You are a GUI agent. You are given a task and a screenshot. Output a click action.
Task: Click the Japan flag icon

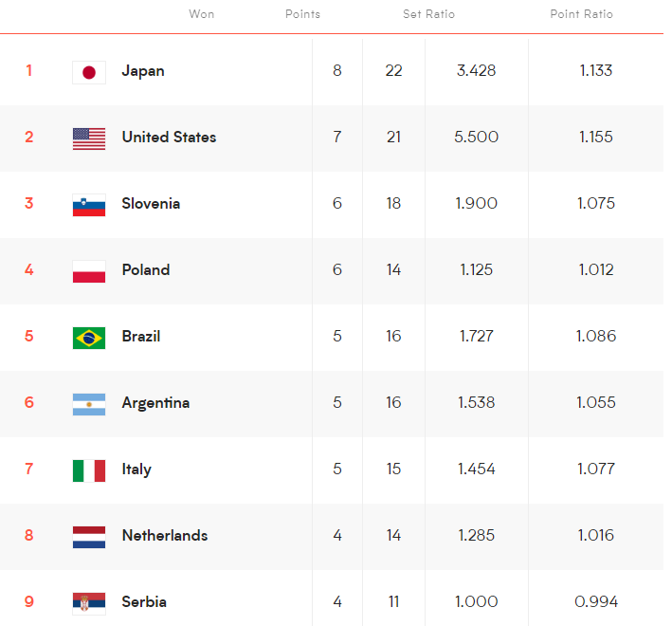89,72
